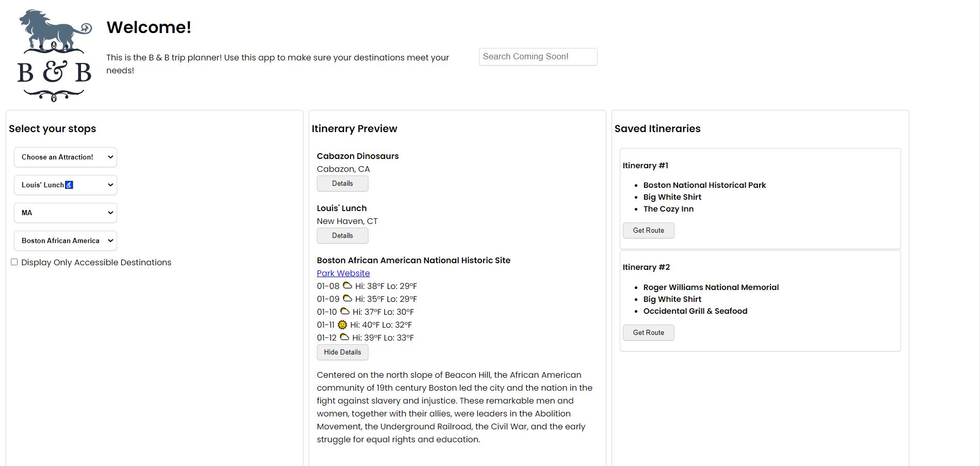The image size is (980, 466).
Task: Show details for Louis' Lunch stop
Action: 342,236
